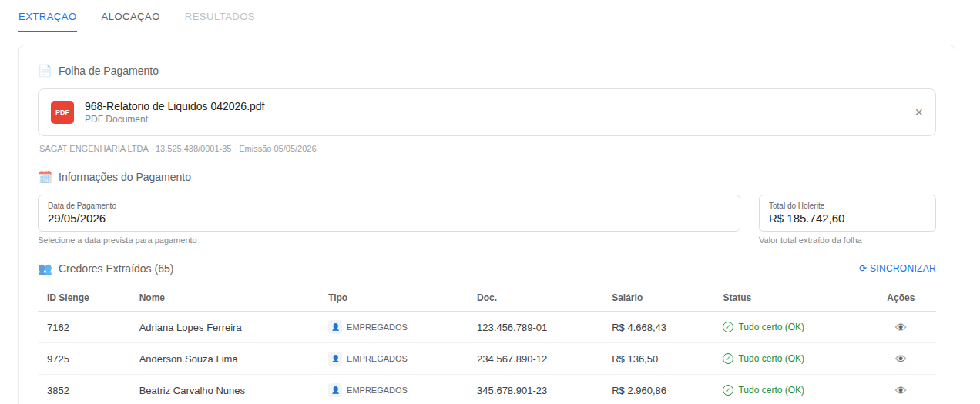Click the file name 968-Relatorio de Liquidos 042026.pdf
Viewport: 980px width, 404px height.
tap(175, 106)
